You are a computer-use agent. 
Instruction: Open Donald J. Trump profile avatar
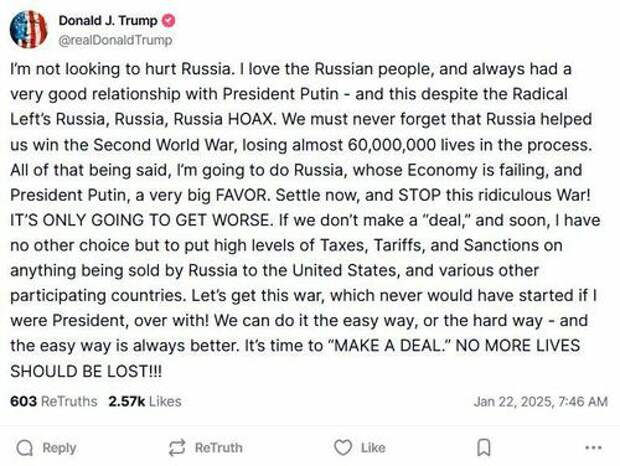29,29
